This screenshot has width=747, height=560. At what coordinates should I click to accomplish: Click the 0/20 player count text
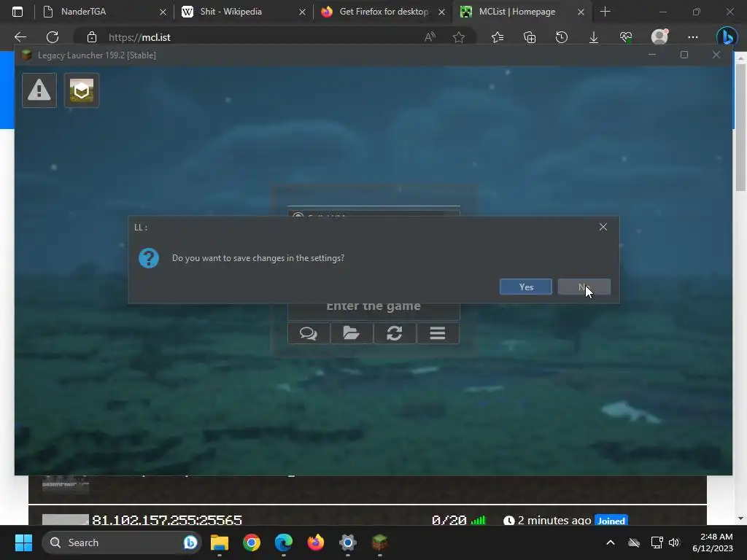(x=449, y=521)
